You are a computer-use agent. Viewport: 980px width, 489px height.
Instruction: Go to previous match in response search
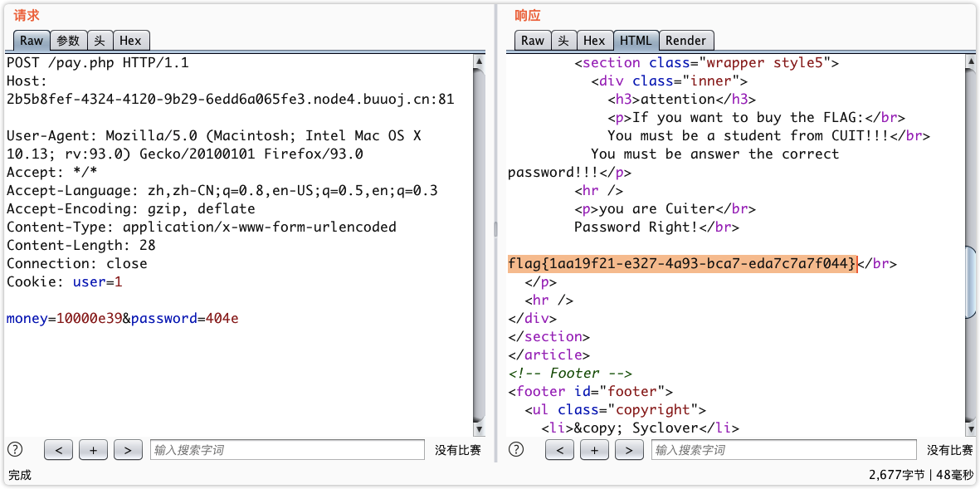[x=560, y=450]
